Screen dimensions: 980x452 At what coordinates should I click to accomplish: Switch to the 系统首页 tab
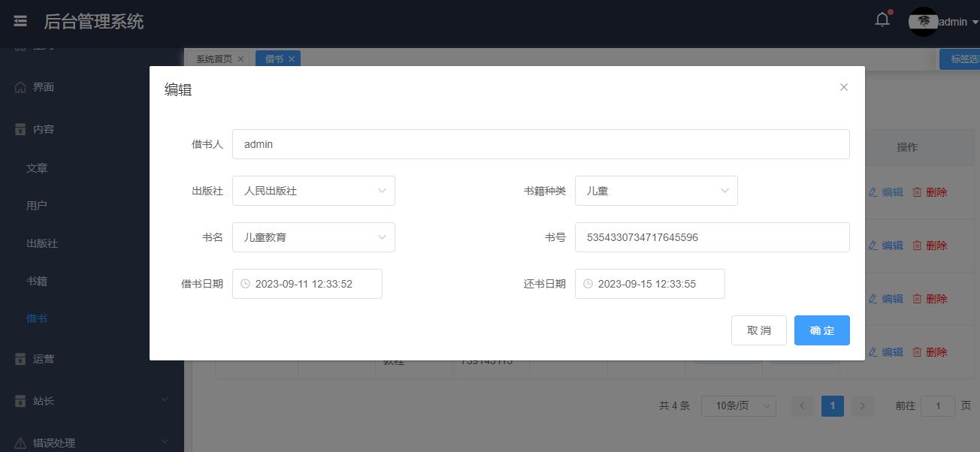tap(214, 59)
